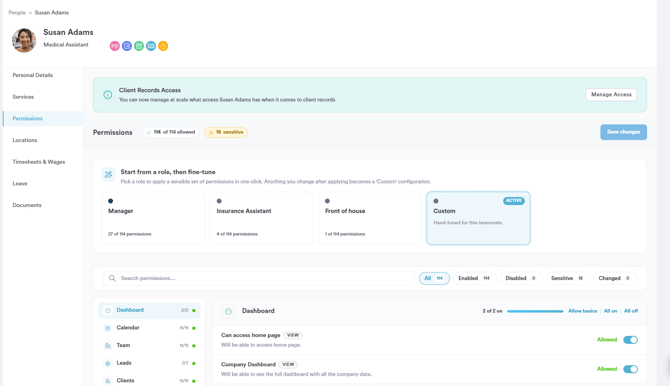Click '4 of 114 permissions' text
Image resolution: width=670 pixels, height=386 pixels.
[x=237, y=234]
